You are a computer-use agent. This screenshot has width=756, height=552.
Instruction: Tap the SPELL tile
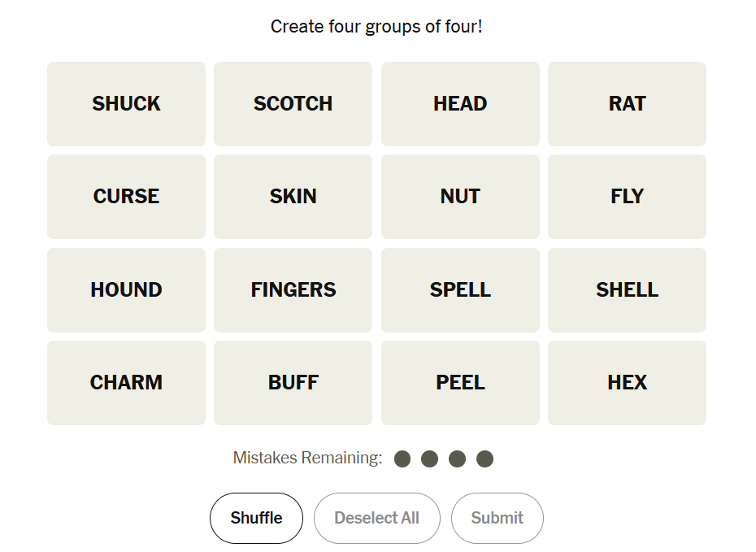[x=460, y=290]
